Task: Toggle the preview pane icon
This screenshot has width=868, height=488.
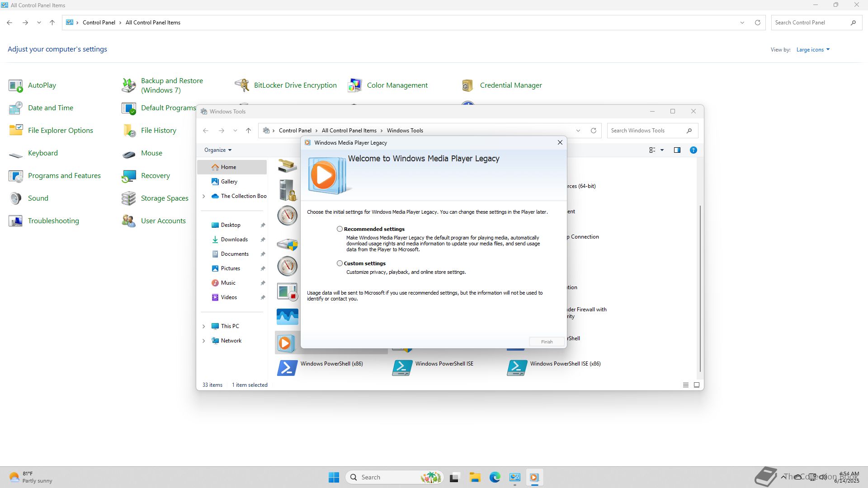Action: point(677,150)
